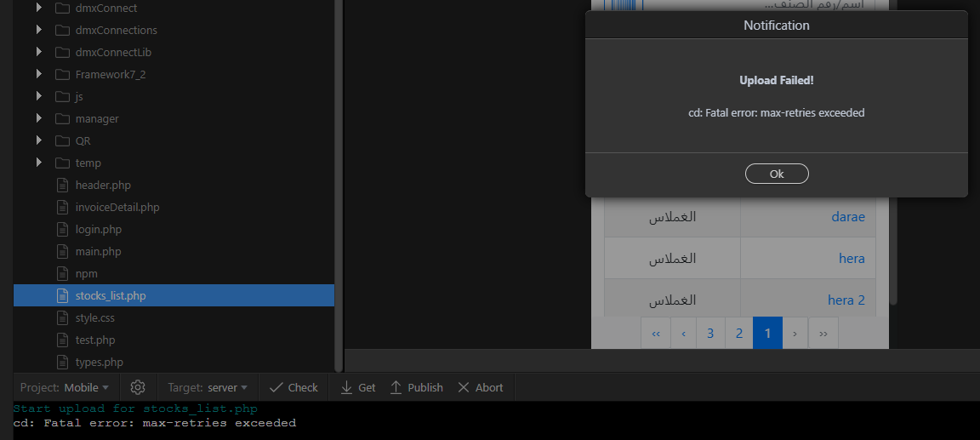Expand the dmxConnect folder

(39, 9)
